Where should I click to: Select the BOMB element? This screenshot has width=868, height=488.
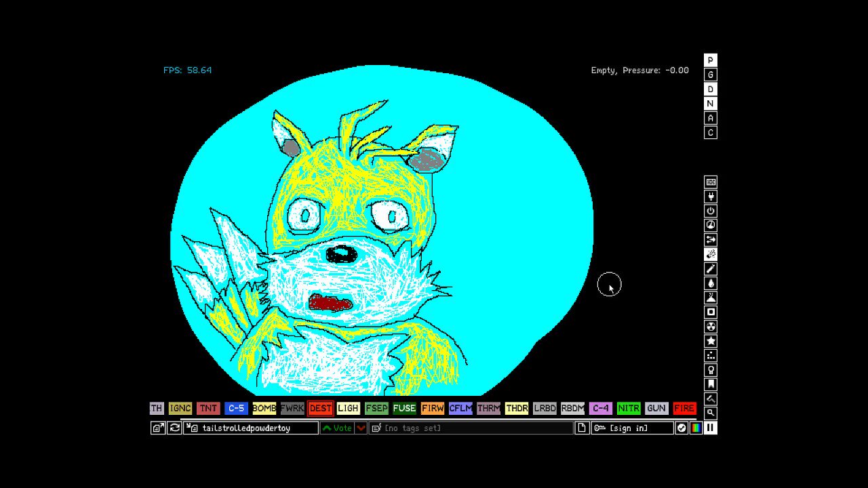click(x=264, y=408)
